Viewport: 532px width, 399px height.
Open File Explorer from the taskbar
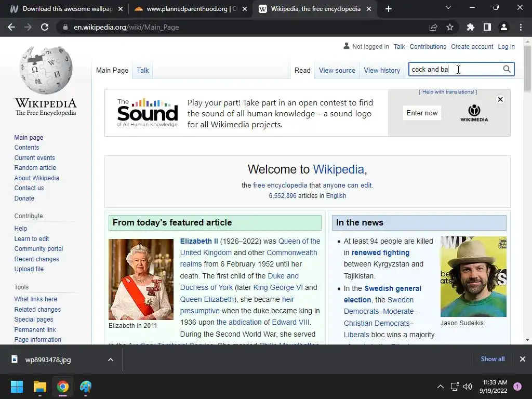click(39, 387)
